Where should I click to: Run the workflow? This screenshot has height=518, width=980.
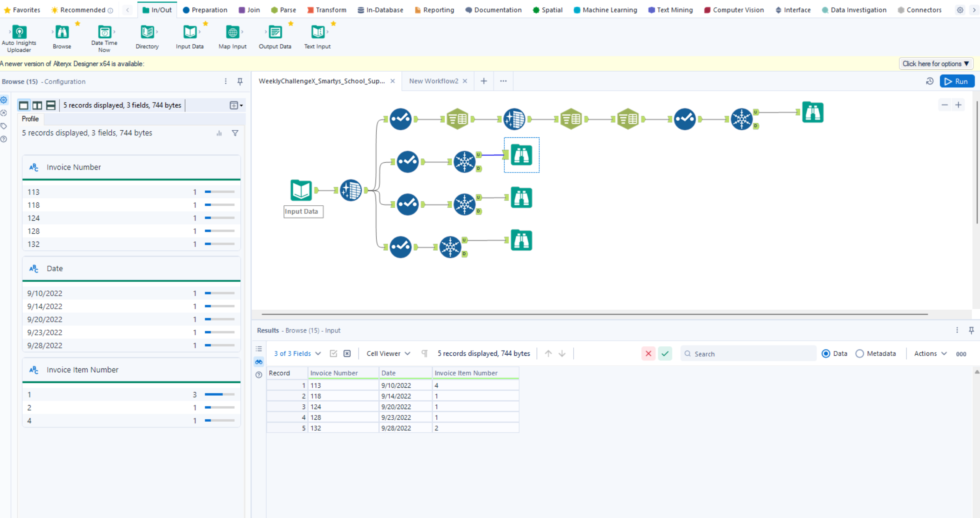956,81
